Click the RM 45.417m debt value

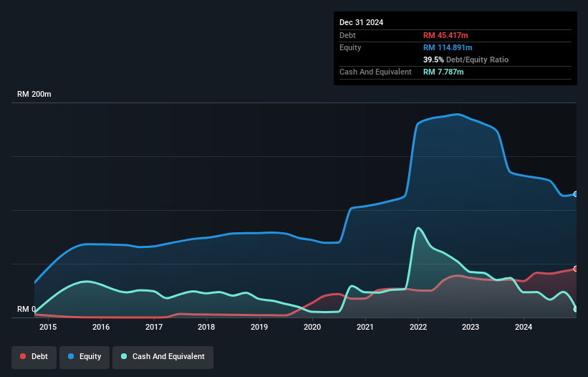(445, 35)
